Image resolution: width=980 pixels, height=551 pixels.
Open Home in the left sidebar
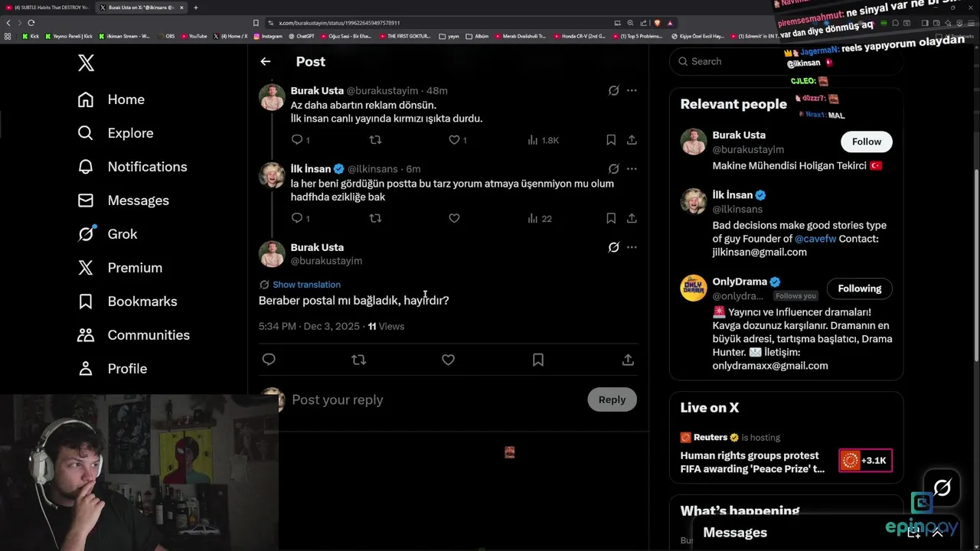pyautogui.click(x=111, y=99)
